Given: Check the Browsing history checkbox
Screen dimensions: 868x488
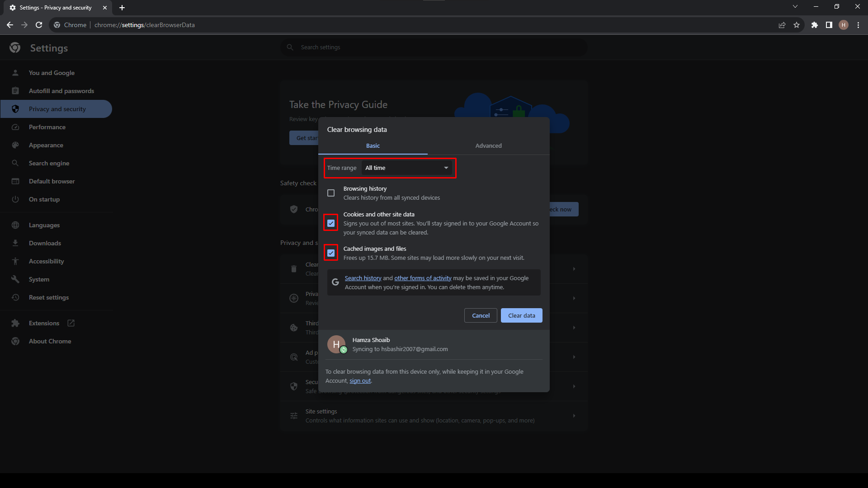Looking at the screenshot, I should 331,193.
